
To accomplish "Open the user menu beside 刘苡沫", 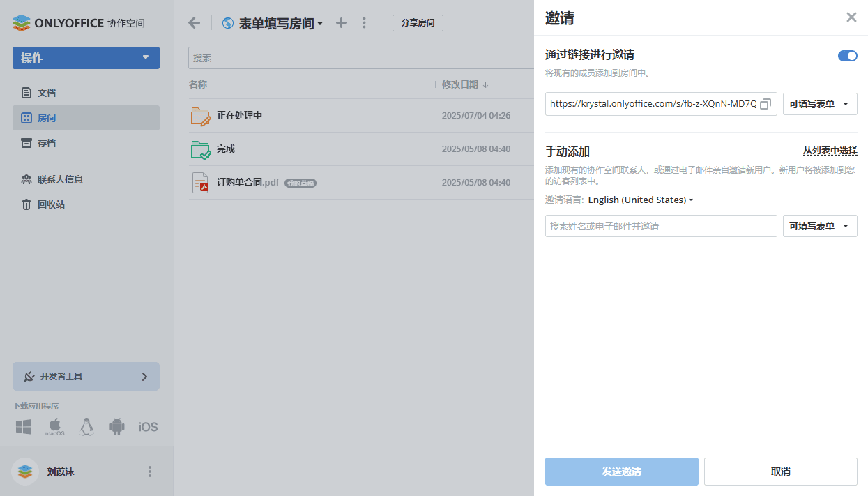I will point(149,472).
